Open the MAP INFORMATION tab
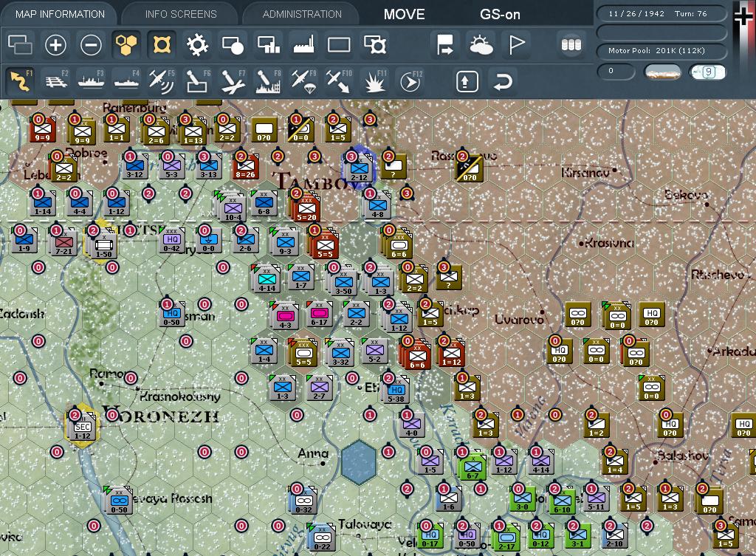 coord(59,14)
